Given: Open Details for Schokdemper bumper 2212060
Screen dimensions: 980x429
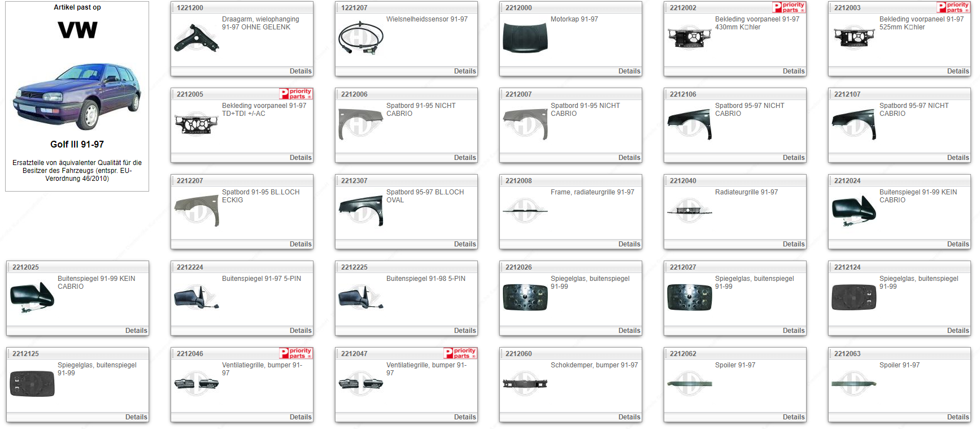Looking at the screenshot, I should [629, 417].
